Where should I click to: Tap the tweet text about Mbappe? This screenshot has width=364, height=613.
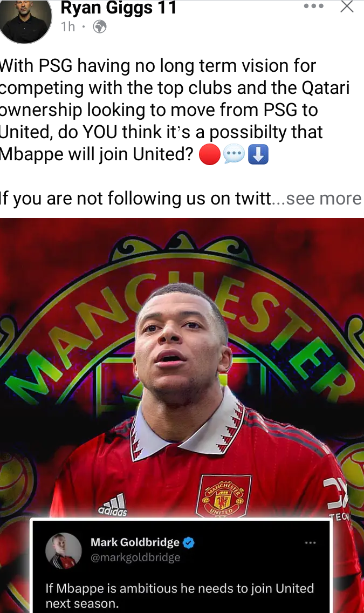pyautogui.click(x=180, y=596)
